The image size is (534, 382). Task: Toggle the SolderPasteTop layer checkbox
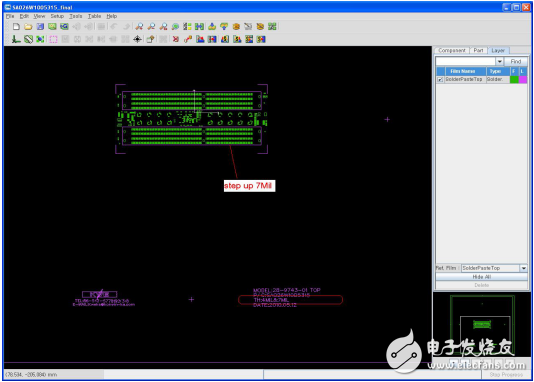pyautogui.click(x=440, y=79)
